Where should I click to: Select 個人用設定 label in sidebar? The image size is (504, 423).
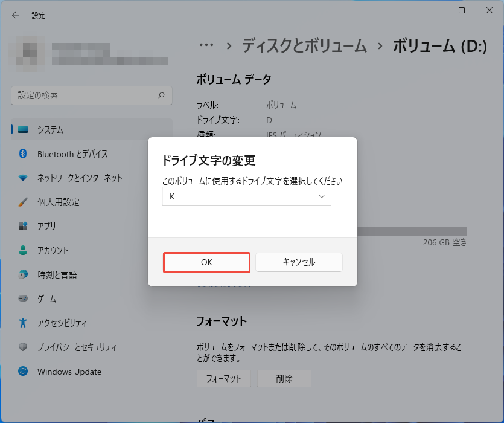(x=59, y=202)
